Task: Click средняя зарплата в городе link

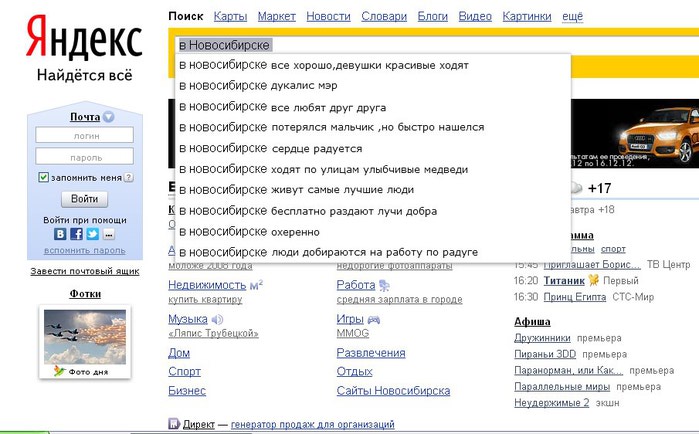Action: tap(399, 299)
